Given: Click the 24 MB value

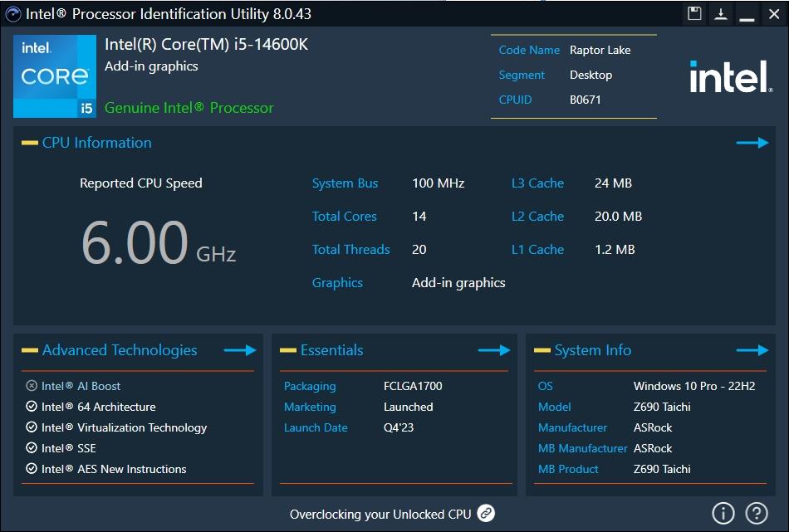Looking at the screenshot, I should [x=614, y=183].
